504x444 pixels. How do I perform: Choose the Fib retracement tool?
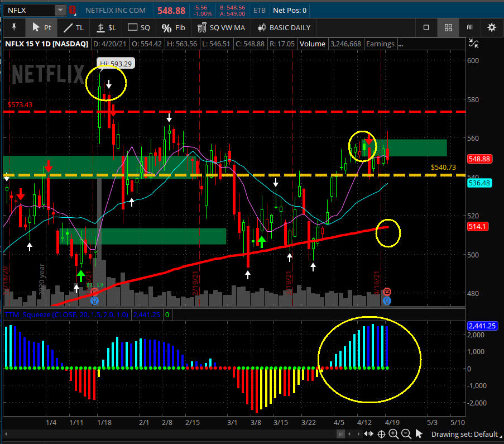pos(173,27)
